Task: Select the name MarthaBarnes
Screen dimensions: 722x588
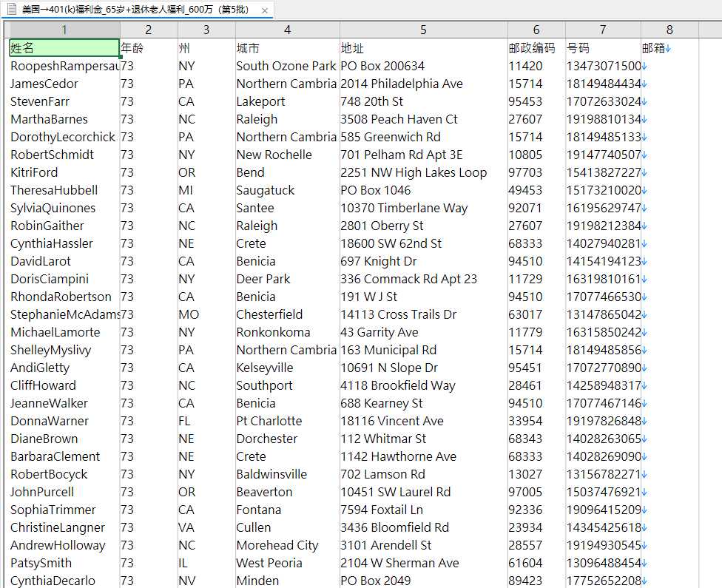Action: click(49, 119)
